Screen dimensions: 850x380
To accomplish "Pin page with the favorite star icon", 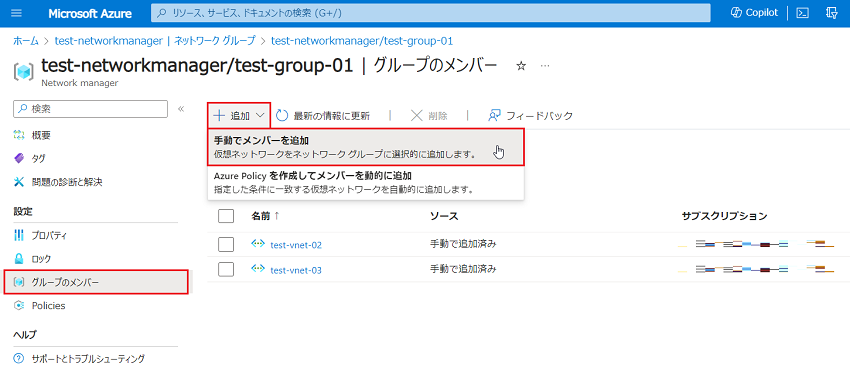I will click(521, 66).
